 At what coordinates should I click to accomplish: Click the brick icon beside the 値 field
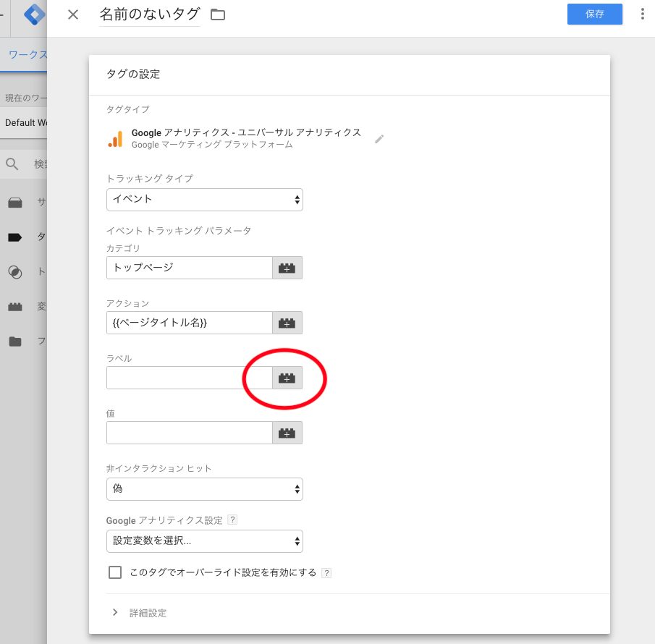287,433
